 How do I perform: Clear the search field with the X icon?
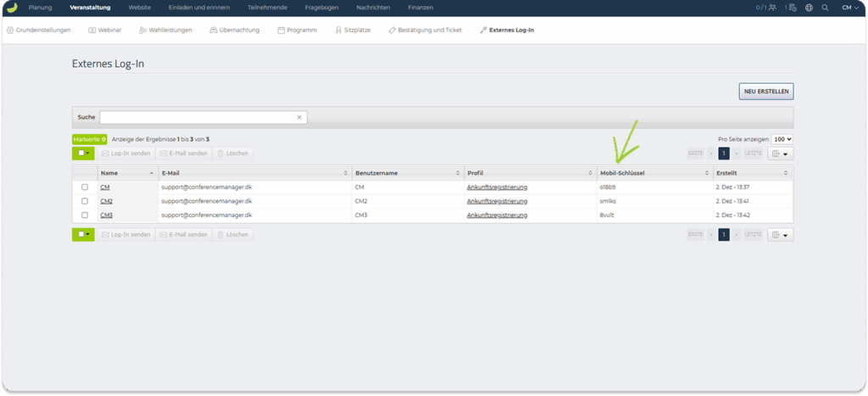pyautogui.click(x=298, y=118)
